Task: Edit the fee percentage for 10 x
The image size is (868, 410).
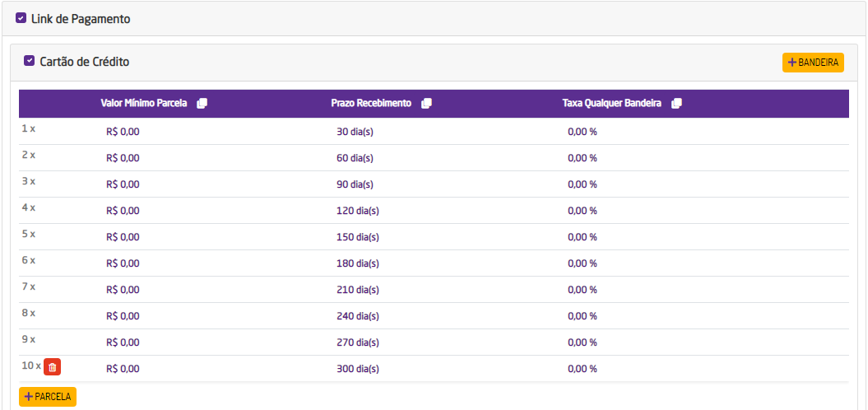Action: (x=582, y=369)
